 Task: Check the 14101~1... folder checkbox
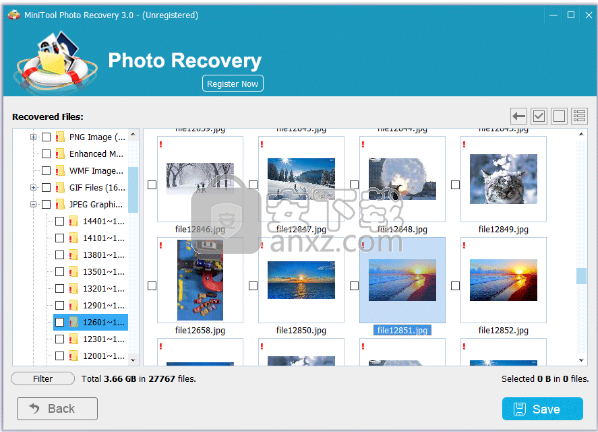tap(59, 238)
